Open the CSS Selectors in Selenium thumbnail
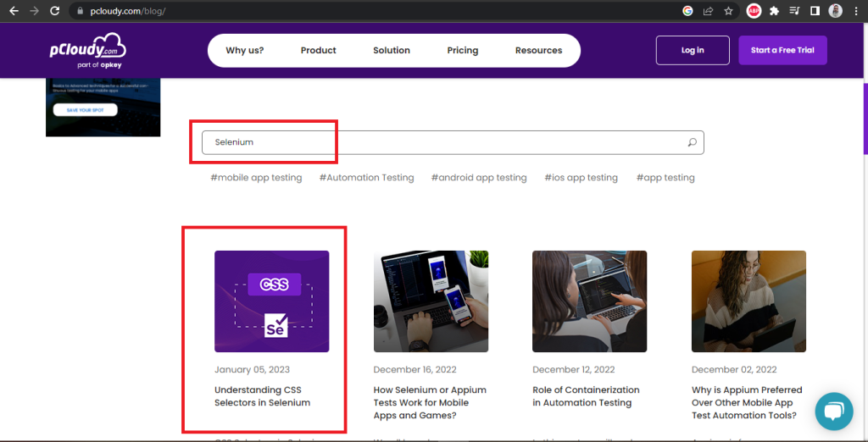Screen dimensions: 868x442 (x=271, y=301)
